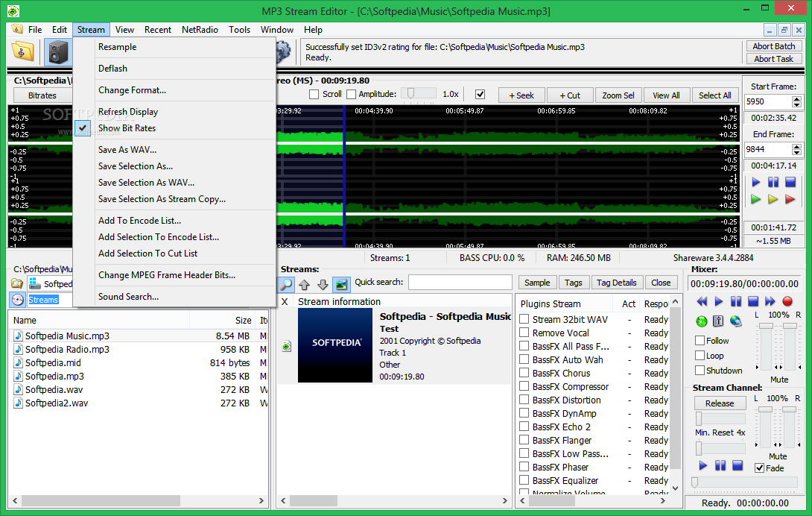Click the yellow play triangle icon
812x516 pixels.
click(x=773, y=199)
